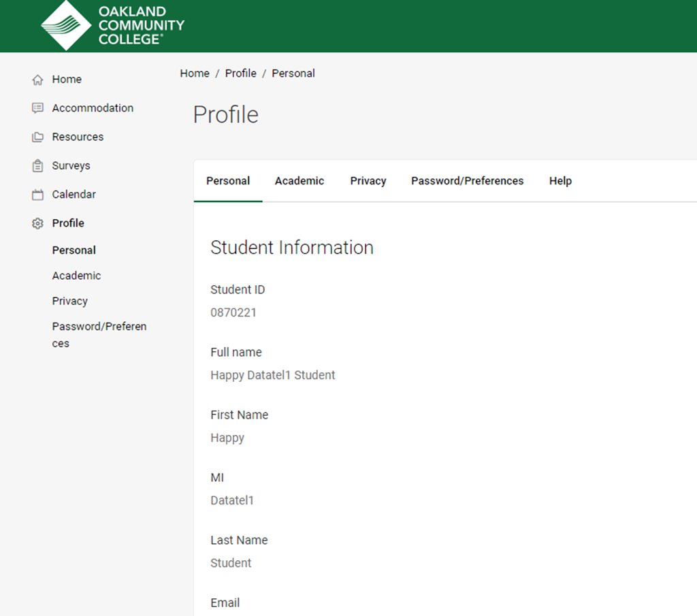The image size is (697, 616).
Task: Select Privacy under Profile in sidebar
Action: tap(70, 302)
